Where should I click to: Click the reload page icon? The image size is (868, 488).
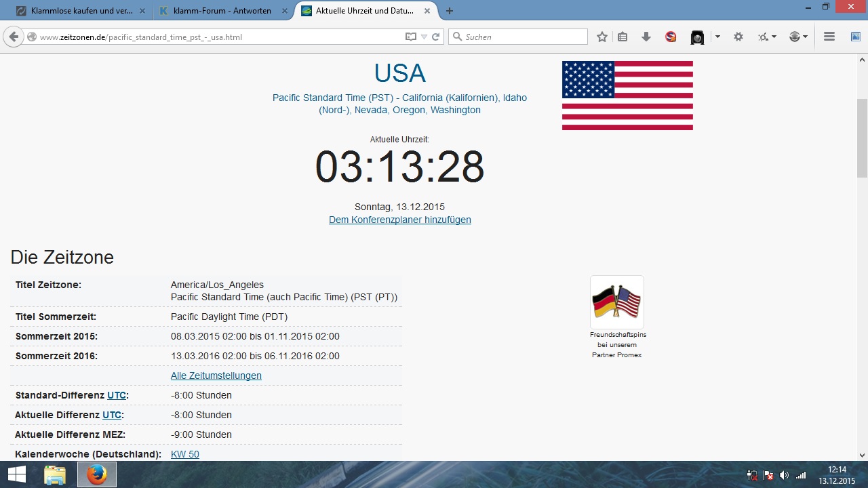435,37
